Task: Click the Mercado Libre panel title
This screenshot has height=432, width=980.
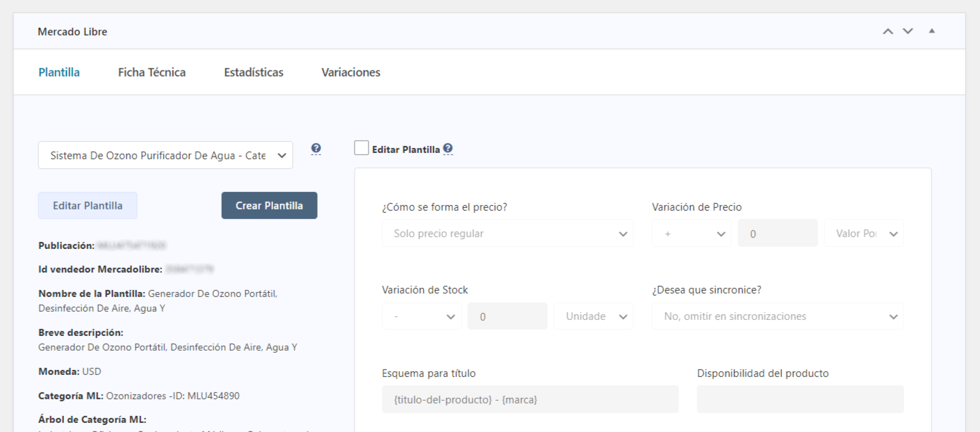Action: [x=72, y=31]
